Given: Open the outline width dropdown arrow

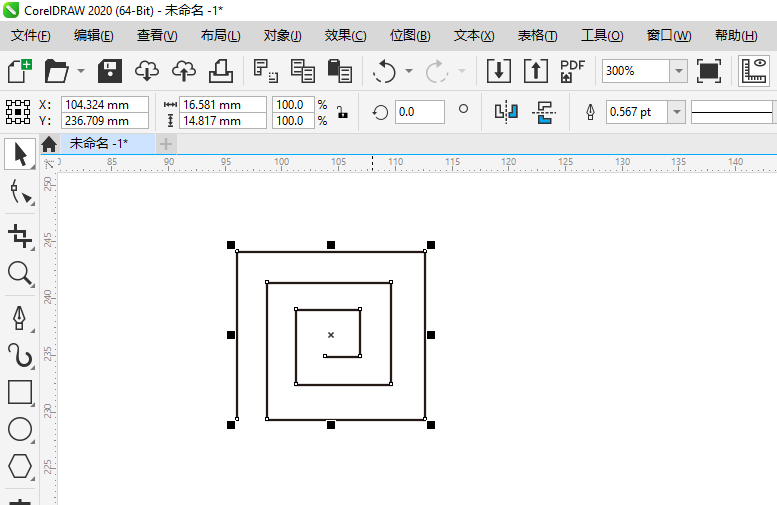Looking at the screenshot, I should click(x=676, y=112).
